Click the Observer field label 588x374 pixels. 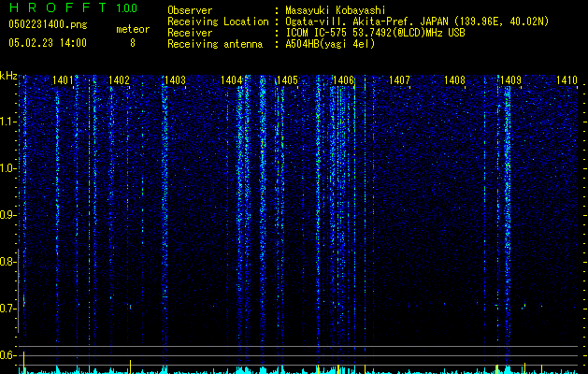190,10
